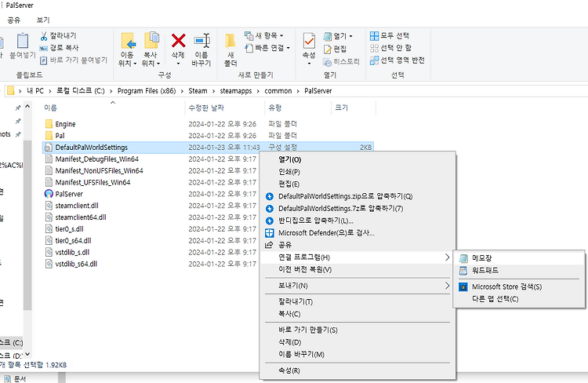This screenshot has width=588, height=383.
Task: Switch to the Share (공유) ribbon tab
Action: click(x=14, y=20)
